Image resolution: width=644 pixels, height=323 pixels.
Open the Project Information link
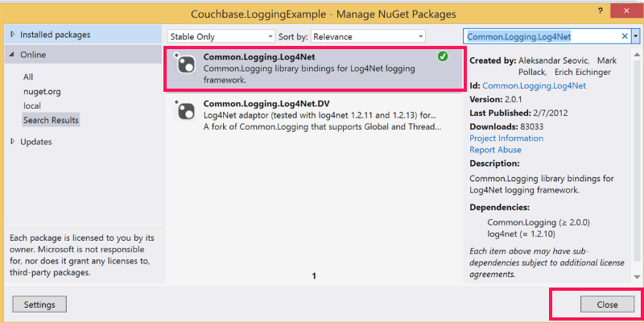click(x=506, y=138)
